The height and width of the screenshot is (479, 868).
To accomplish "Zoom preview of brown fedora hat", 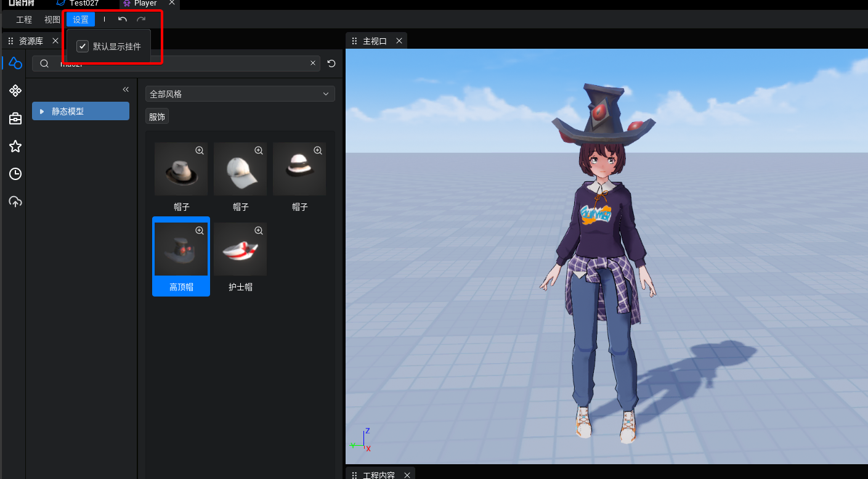I will [200, 150].
